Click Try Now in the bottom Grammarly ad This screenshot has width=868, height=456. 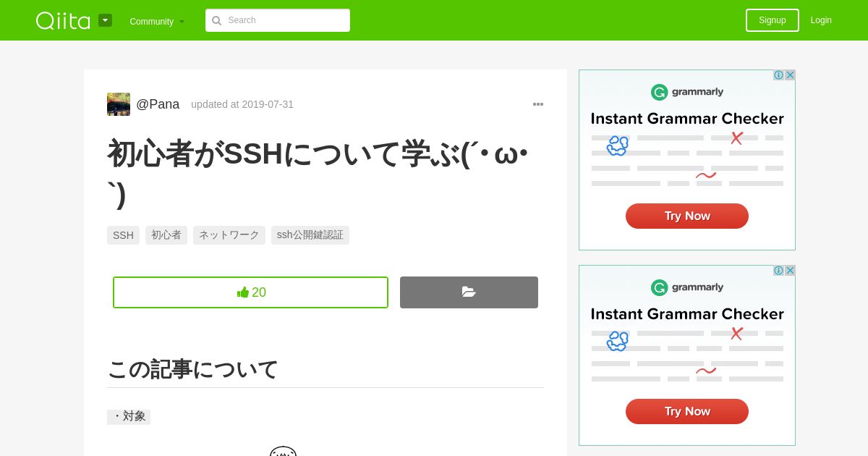tap(687, 411)
